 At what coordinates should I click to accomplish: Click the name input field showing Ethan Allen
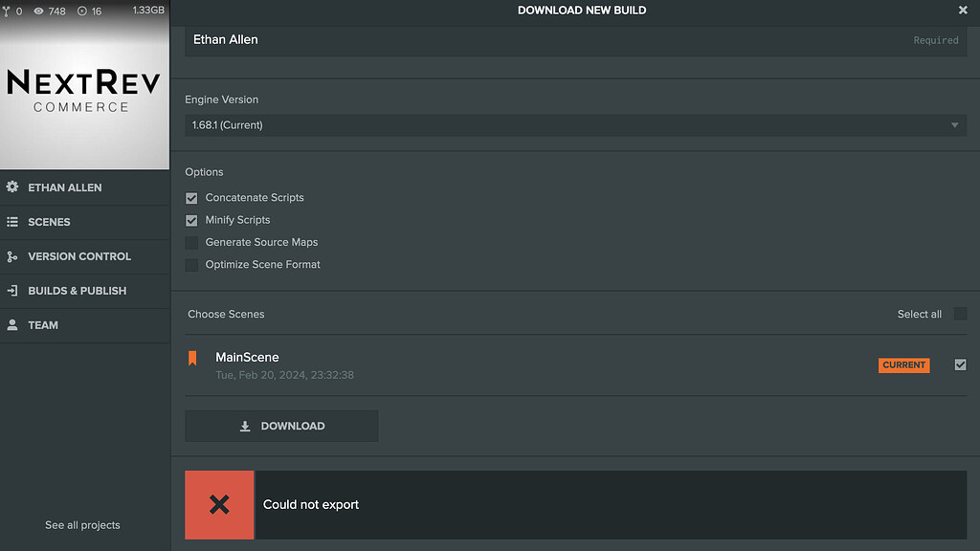click(x=479, y=39)
